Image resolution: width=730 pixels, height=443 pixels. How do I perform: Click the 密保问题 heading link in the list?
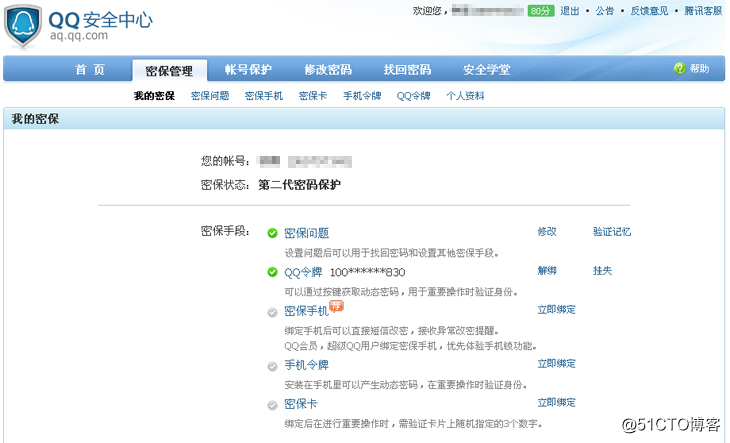(307, 233)
